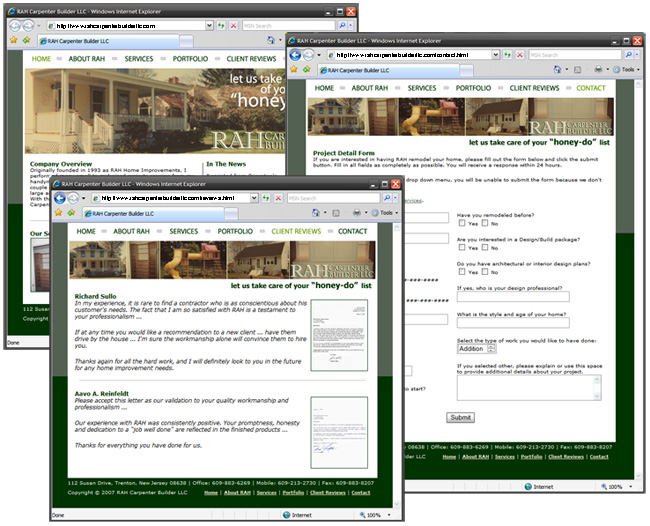Click Add to Favorites icon in contact window
The width and height of the screenshot is (650, 526).
[306, 69]
